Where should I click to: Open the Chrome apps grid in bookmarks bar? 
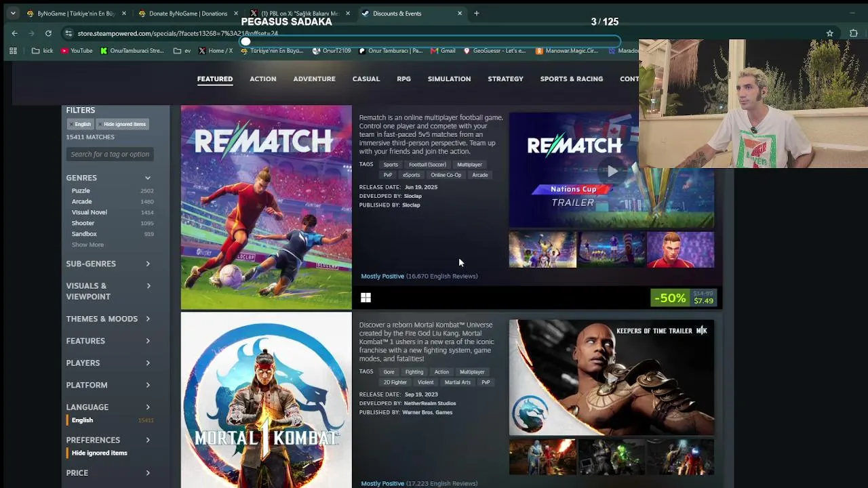tap(13, 51)
